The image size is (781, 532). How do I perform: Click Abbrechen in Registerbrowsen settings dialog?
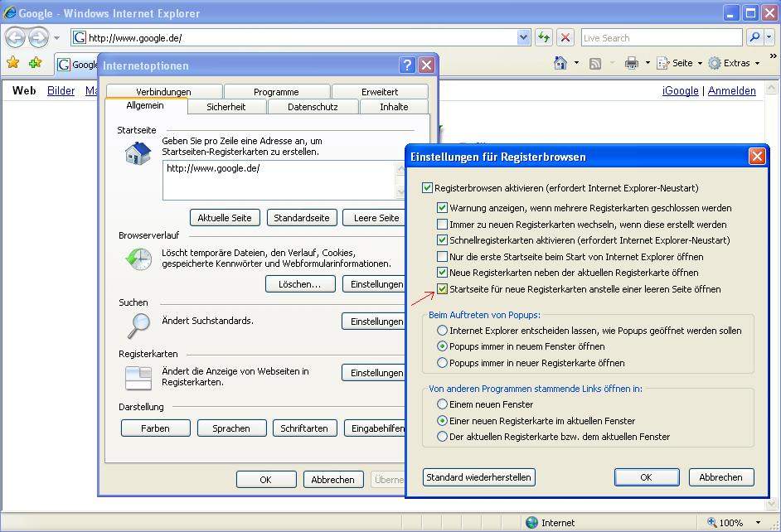720,477
